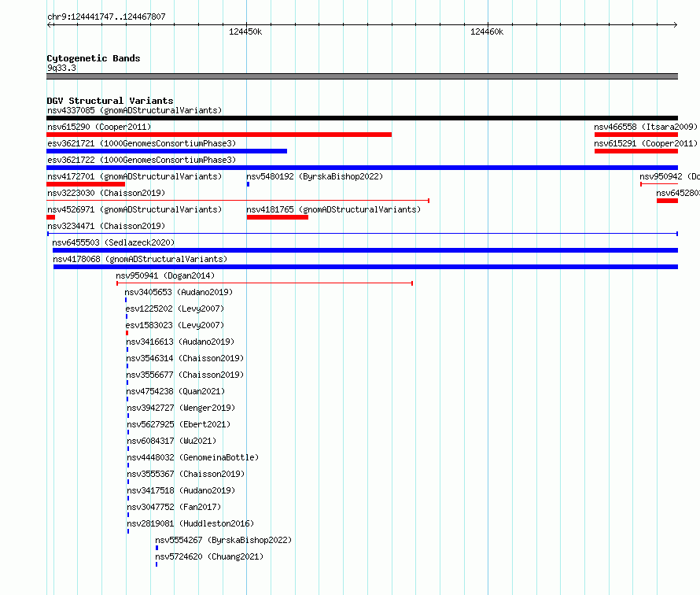This screenshot has height=595, width=700.
Task: Open nsv5480192 (ByrskaBishop2022) label
Action: click(x=315, y=176)
